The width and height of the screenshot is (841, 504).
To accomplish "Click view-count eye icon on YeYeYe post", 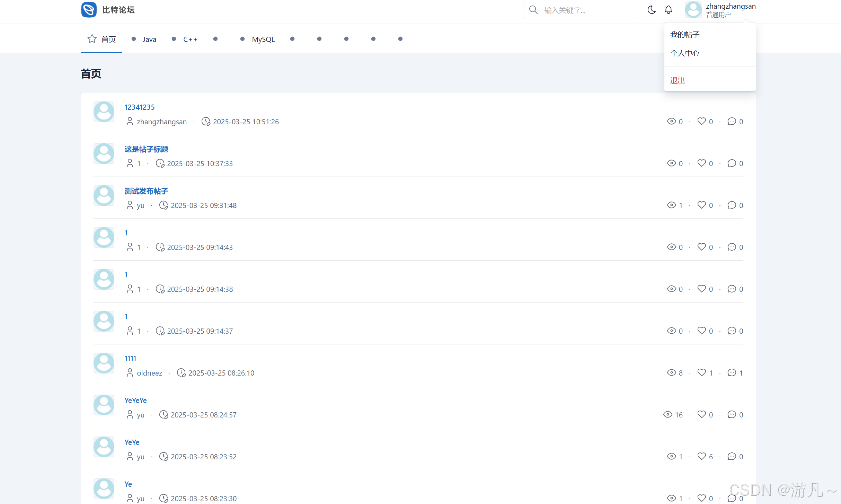I will [x=667, y=414].
